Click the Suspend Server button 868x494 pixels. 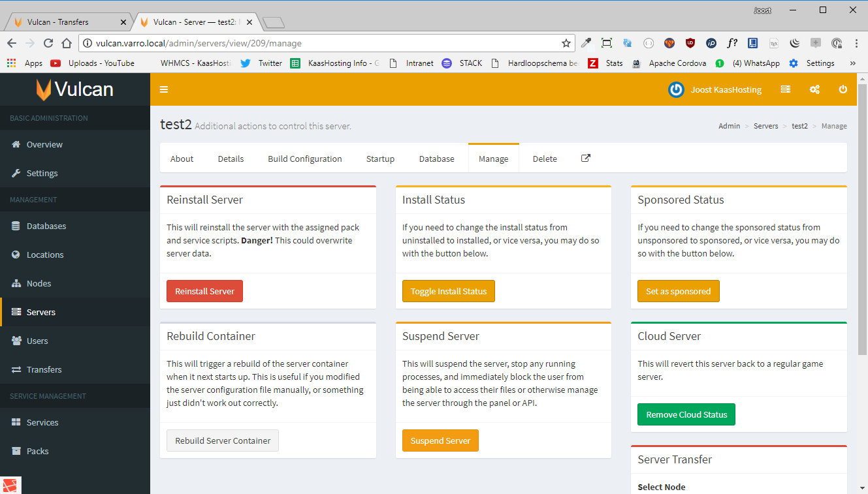tap(440, 440)
